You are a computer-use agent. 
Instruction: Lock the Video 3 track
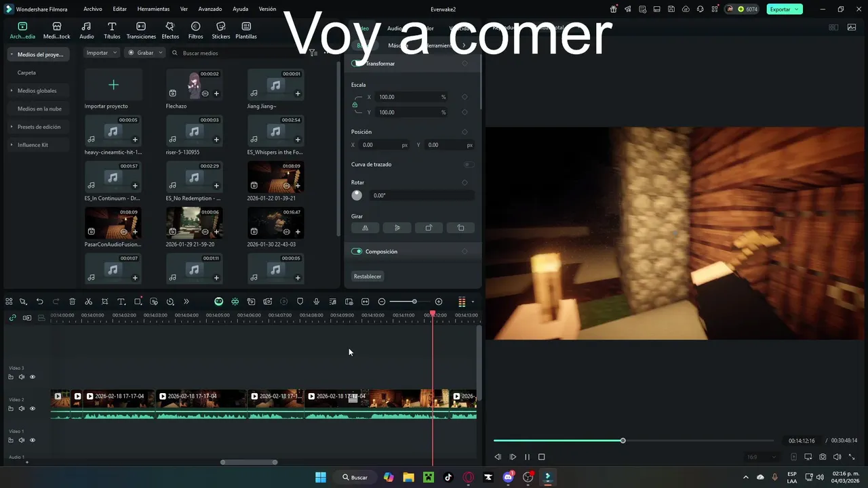(11, 377)
